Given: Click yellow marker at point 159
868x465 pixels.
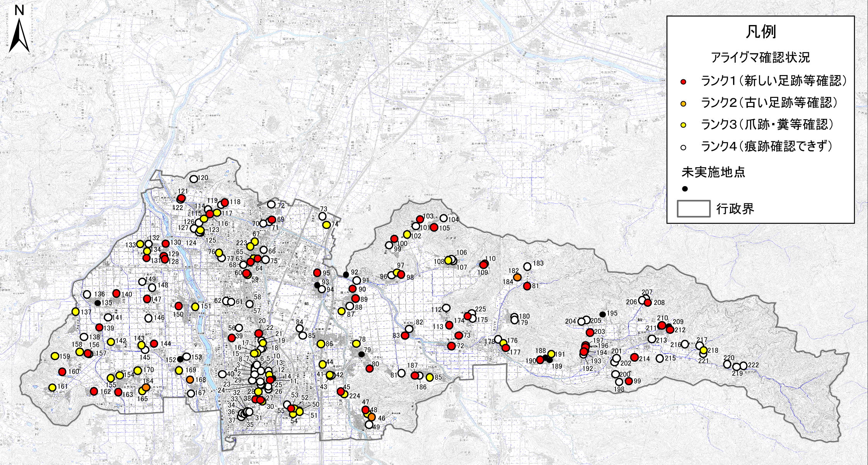Looking at the screenshot, I should pos(55,356).
